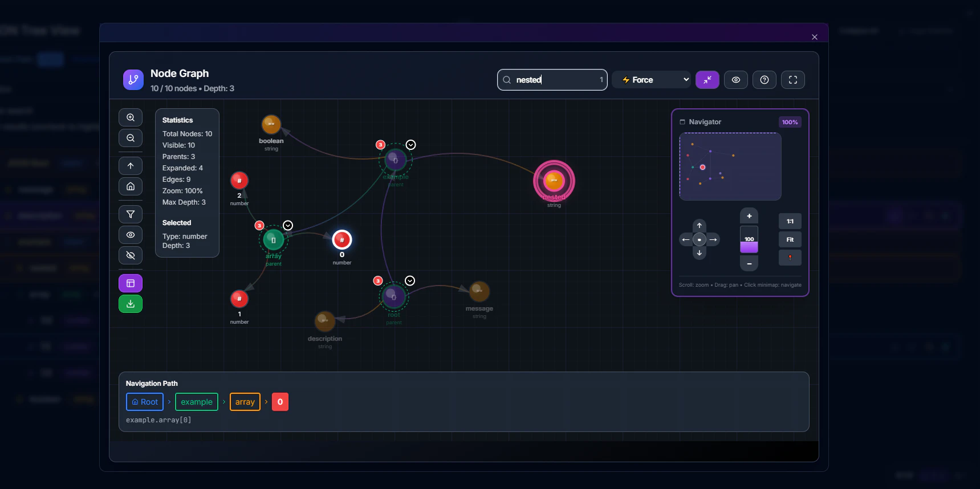Click the zoom out magnifier icon
Image resolution: width=980 pixels, height=489 pixels.
pos(131,138)
